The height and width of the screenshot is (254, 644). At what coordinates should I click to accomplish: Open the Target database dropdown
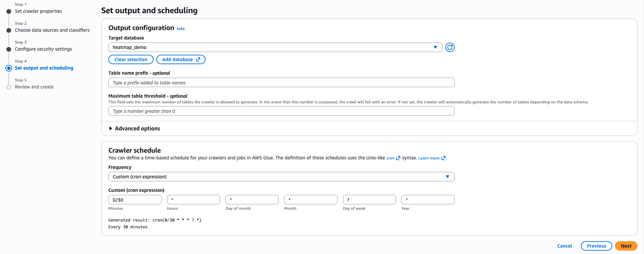pyautogui.click(x=275, y=47)
